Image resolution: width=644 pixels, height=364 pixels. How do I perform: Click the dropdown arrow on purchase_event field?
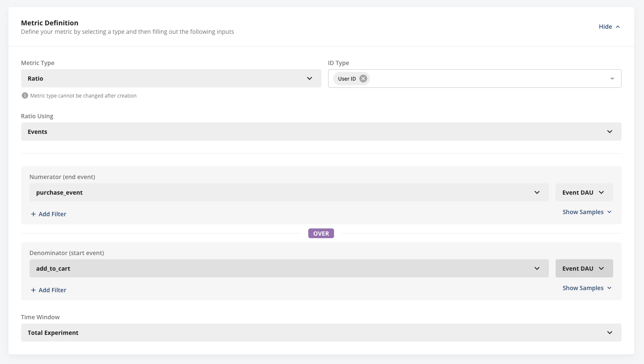click(x=537, y=192)
